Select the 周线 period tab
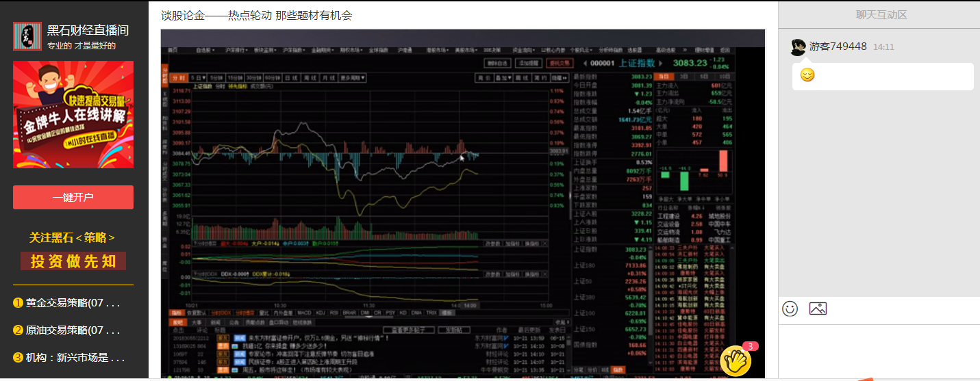 (310, 78)
